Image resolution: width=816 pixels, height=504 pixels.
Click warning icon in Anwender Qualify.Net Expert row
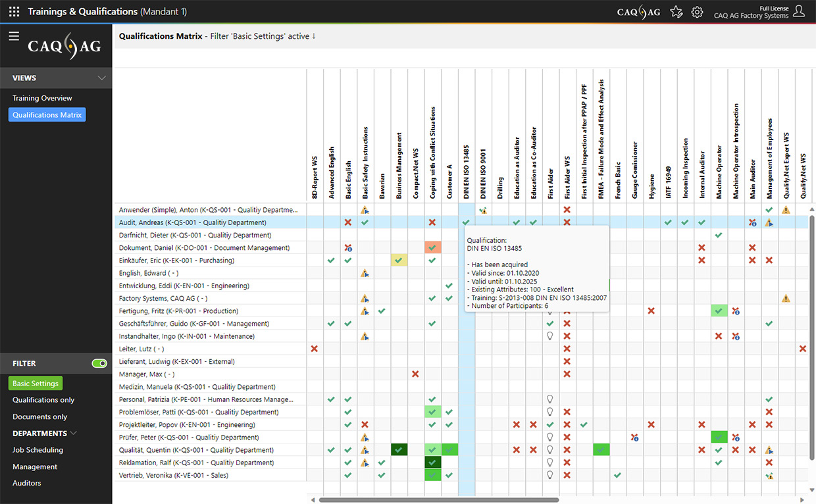pyautogui.click(x=786, y=210)
